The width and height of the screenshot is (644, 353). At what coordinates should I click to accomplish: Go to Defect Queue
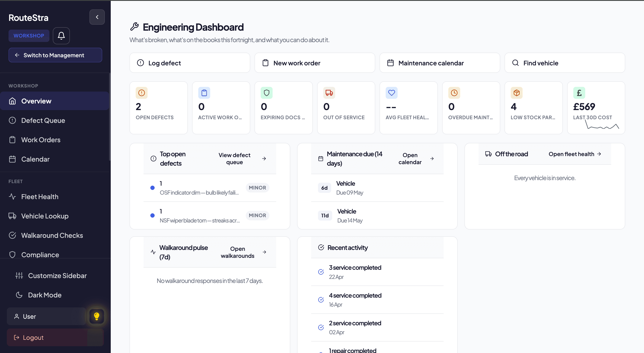pyautogui.click(x=55, y=120)
